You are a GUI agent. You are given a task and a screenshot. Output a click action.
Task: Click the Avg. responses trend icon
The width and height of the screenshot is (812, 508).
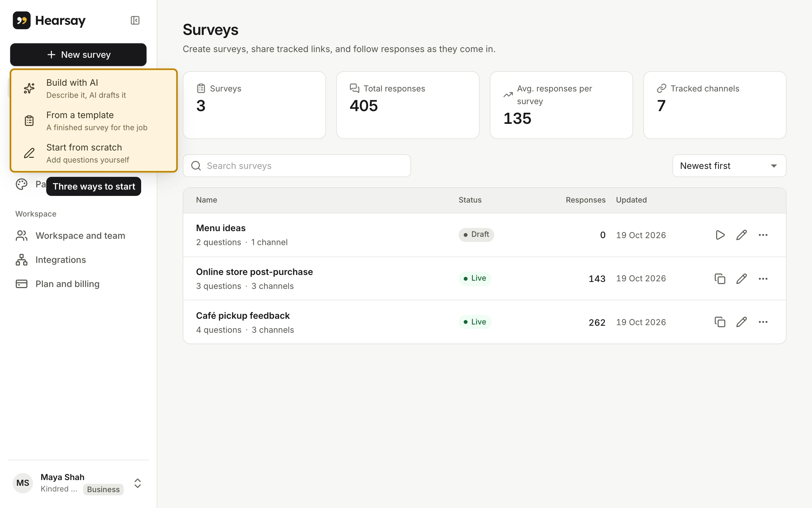508,95
